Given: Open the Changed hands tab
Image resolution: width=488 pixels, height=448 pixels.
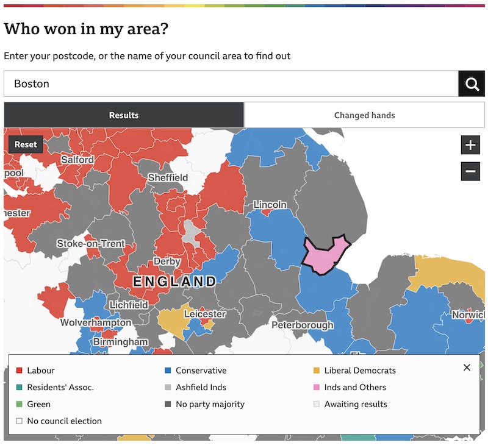Looking at the screenshot, I should click(x=364, y=115).
